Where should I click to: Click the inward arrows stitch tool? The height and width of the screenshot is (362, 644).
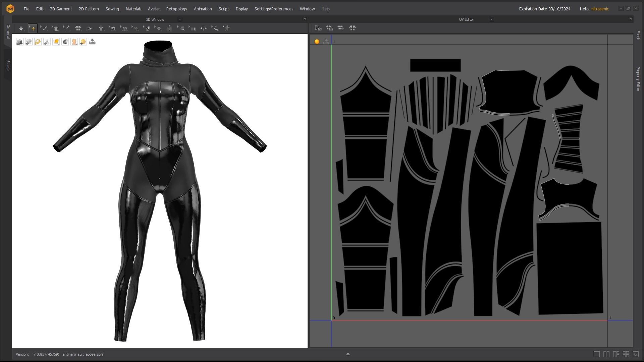[x=204, y=28]
